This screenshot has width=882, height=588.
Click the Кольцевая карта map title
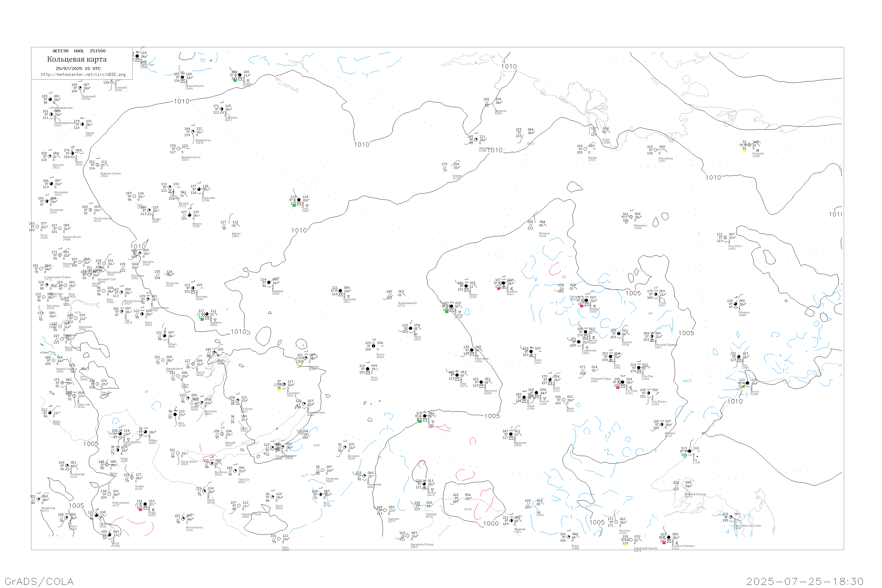(77, 59)
